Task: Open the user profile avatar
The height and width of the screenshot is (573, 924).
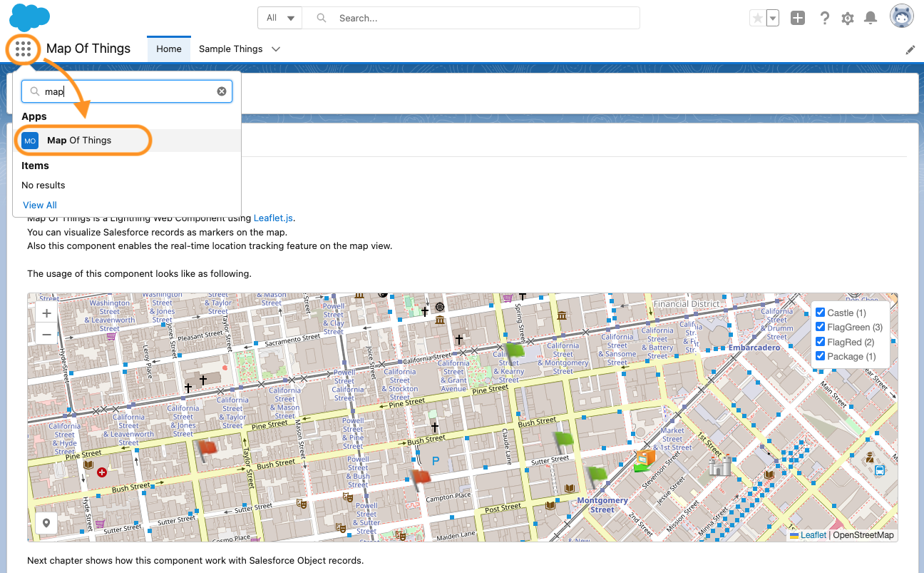Action: point(902,16)
